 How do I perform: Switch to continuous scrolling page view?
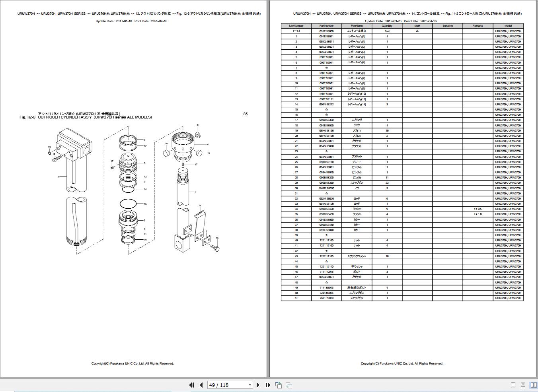click(523, 385)
